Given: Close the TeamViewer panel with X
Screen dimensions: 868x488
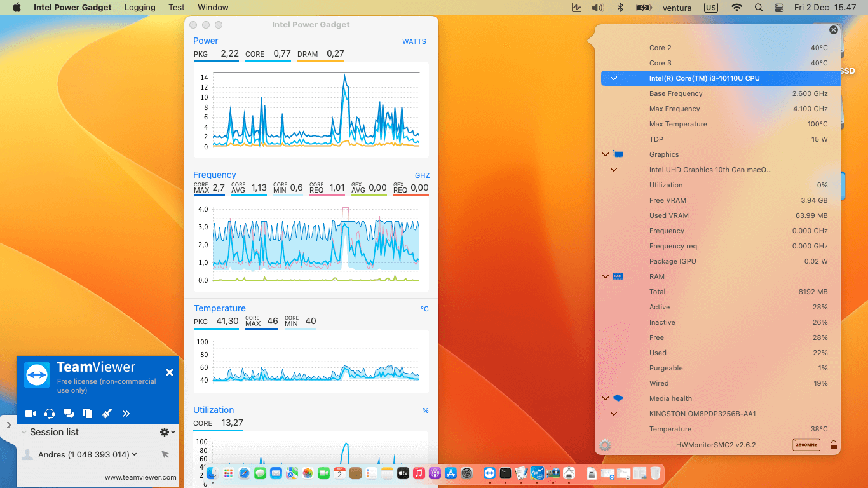Looking at the screenshot, I should click(170, 372).
